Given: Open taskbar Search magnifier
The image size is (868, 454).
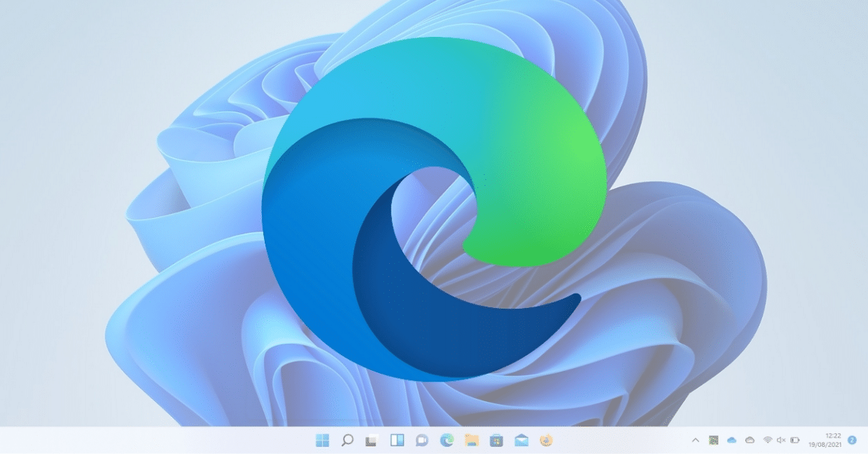Looking at the screenshot, I should point(346,440).
